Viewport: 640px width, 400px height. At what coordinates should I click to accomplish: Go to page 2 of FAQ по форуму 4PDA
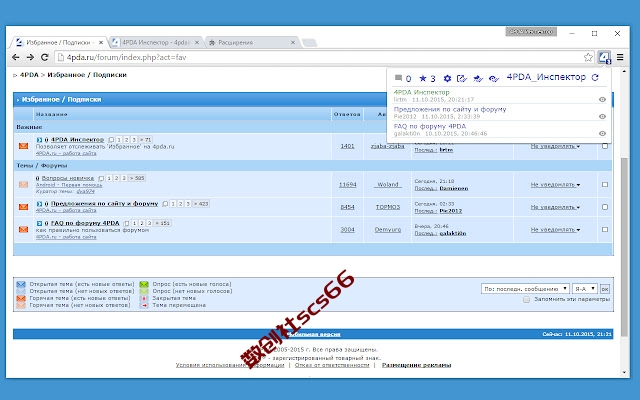(142, 223)
